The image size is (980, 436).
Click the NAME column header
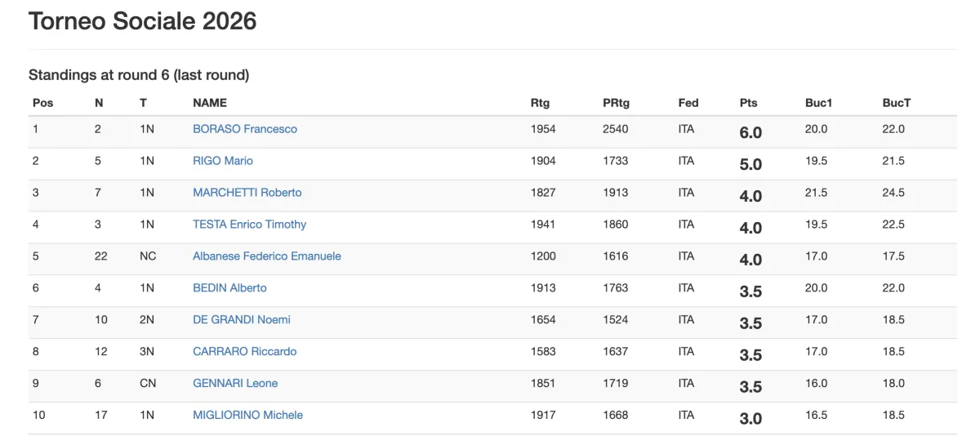pyautogui.click(x=210, y=103)
